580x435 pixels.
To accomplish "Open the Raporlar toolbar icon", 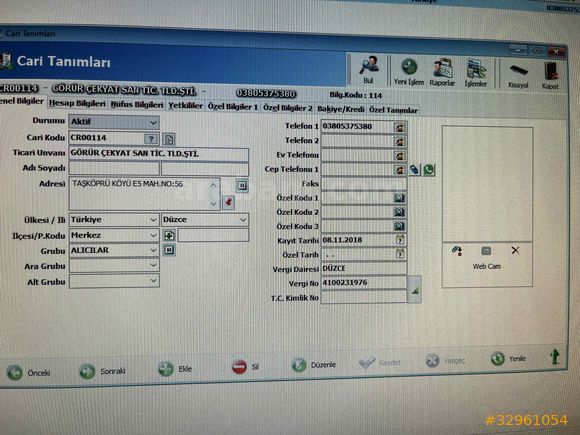I will [442, 72].
